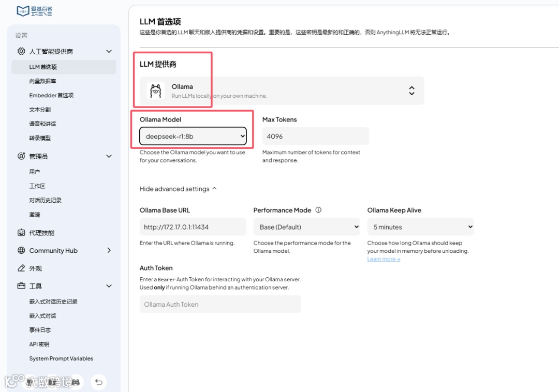Viewport: 559px width, 392px height.
Task: Open Embedder 首选项 page
Action: tap(51, 96)
